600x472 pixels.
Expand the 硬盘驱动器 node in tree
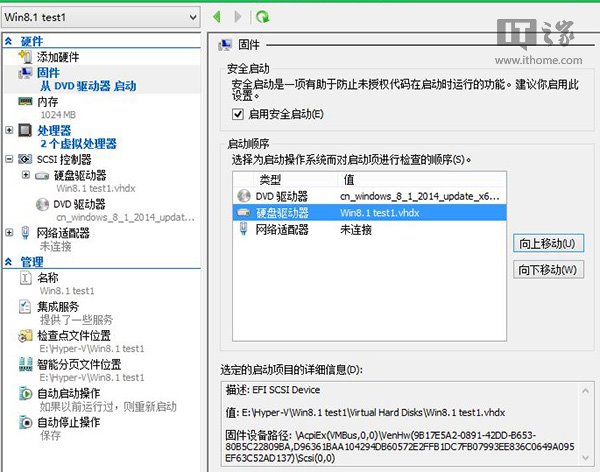click(26, 175)
